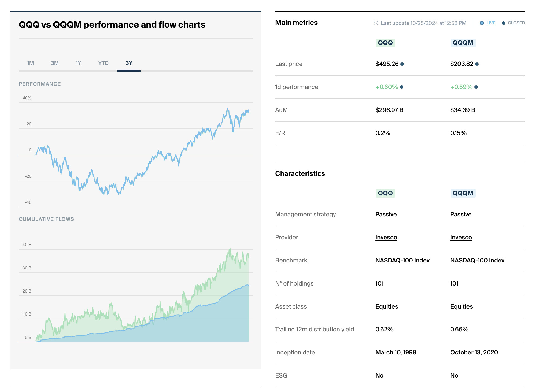Click the +0.60% 1d performance value

[387, 87]
